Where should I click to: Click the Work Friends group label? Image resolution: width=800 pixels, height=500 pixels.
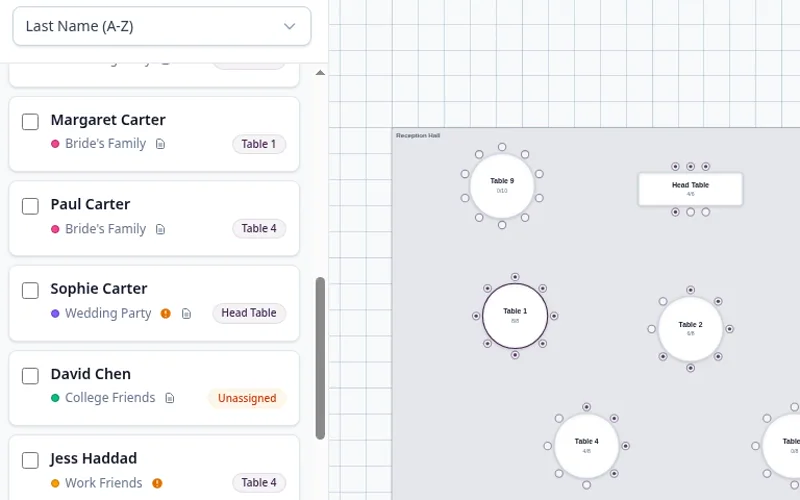click(x=104, y=483)
